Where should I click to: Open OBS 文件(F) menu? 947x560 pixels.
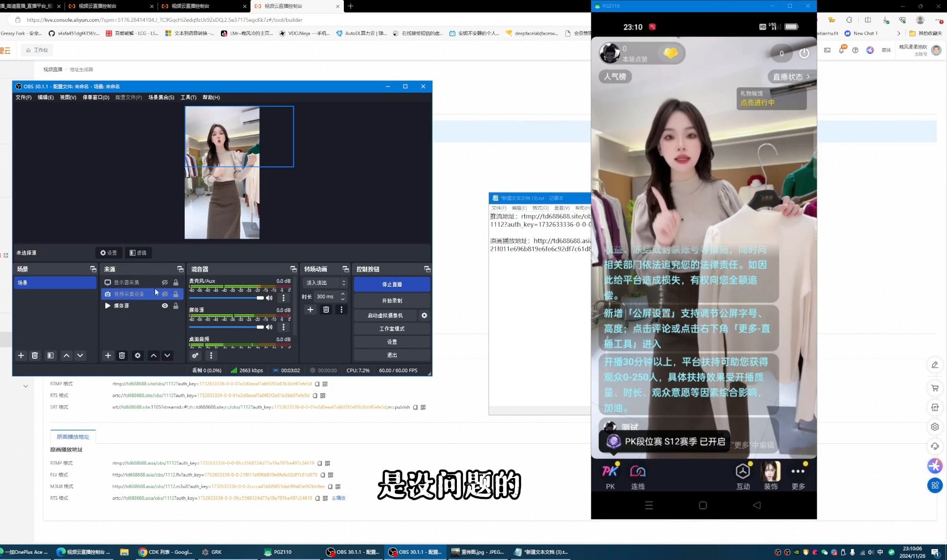point(23,97)
